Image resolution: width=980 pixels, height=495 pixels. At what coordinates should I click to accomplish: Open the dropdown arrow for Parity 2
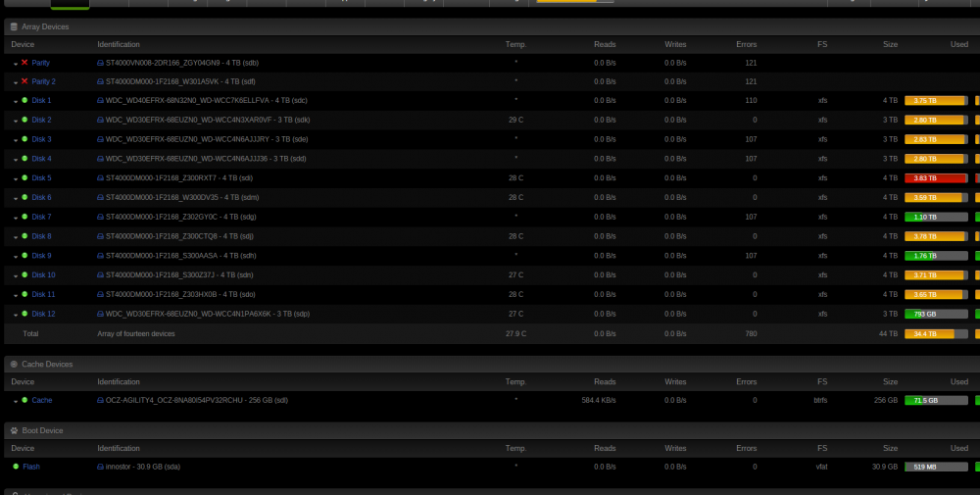pos(16,82)
